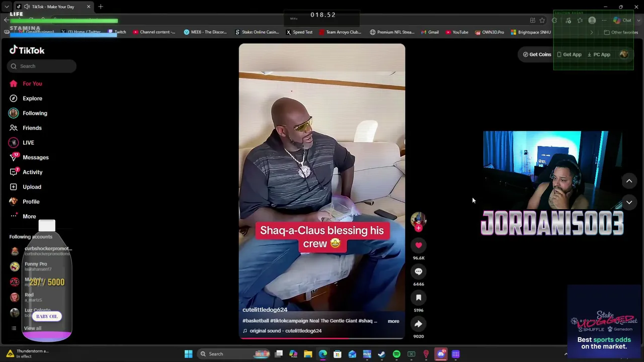This screenshot has width=644, height=362.
Task: Open the YouTube bookmark
Action: (457, 32)
